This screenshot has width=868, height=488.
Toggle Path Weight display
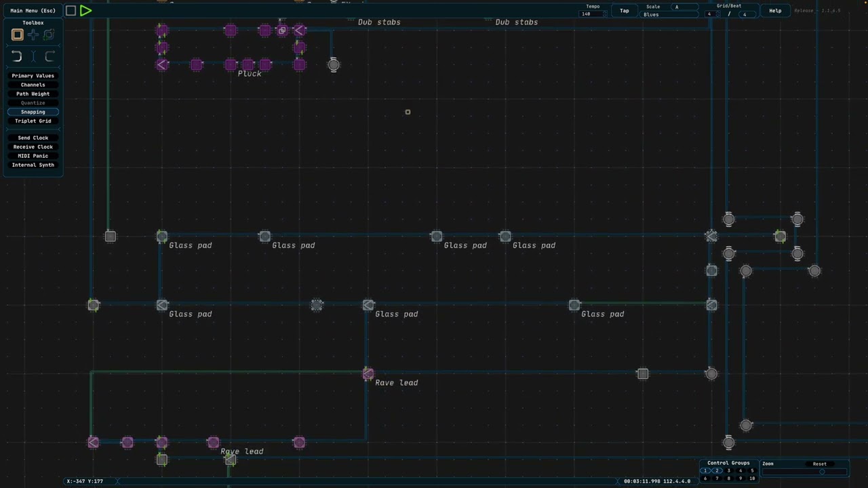tap(33, 94)
